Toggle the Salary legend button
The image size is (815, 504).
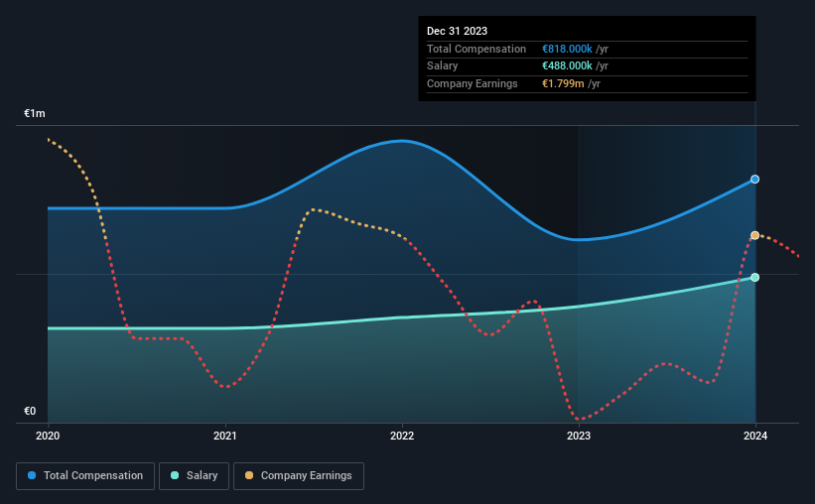(x=194, y=476)
